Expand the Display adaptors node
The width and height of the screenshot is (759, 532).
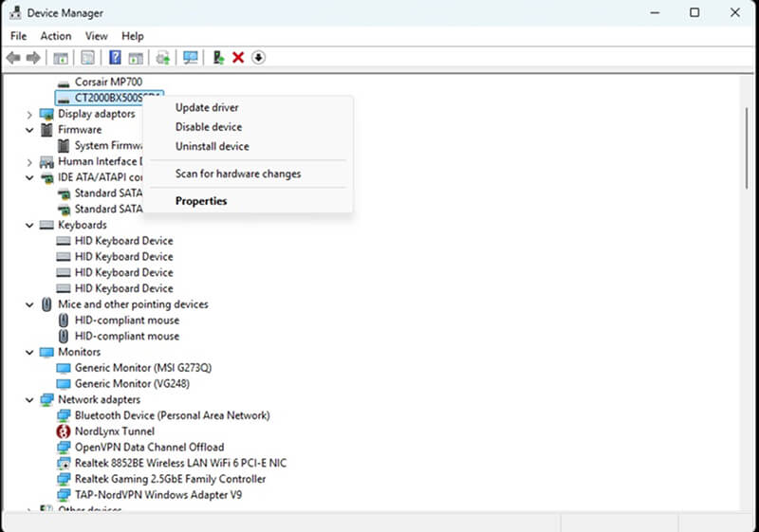pos(29,115)
